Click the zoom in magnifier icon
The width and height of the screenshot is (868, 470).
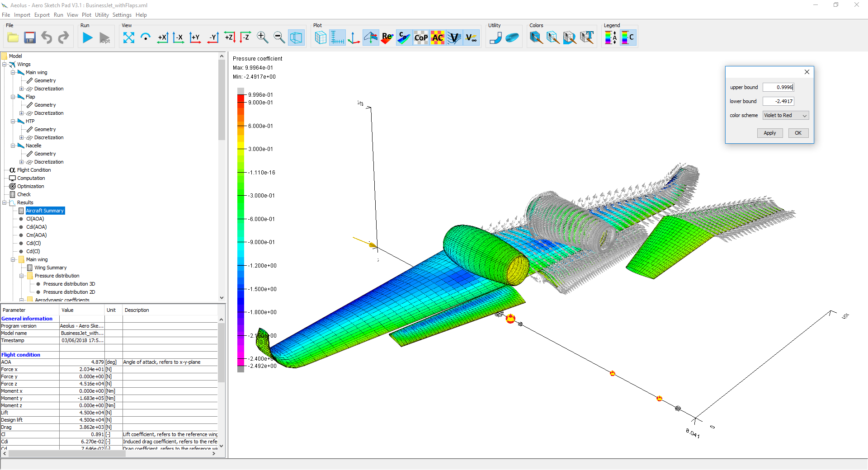point(262,38)
